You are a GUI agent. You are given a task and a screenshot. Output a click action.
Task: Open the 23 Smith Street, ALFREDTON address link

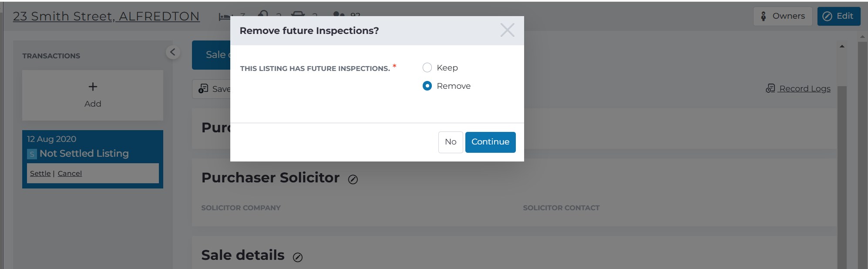[106, 16]
